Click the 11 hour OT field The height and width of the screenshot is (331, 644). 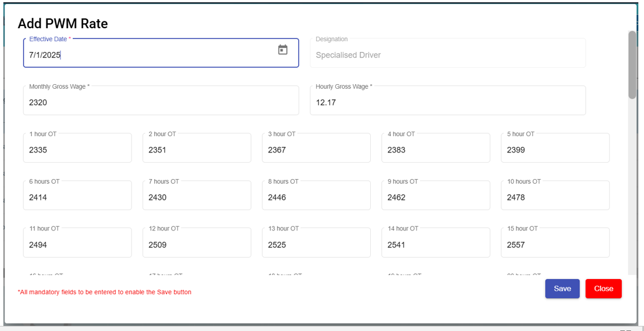(77, 245)
